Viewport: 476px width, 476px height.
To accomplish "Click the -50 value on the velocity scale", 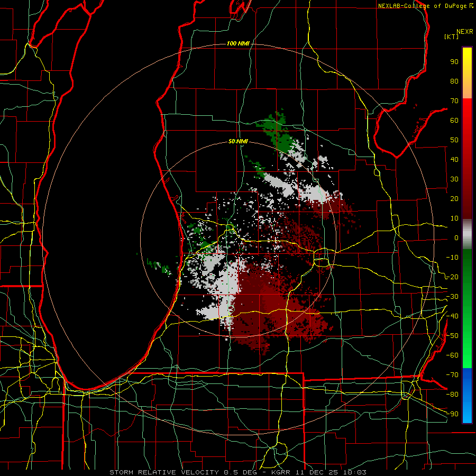I will pyautogui.click(x=452, y=336).
